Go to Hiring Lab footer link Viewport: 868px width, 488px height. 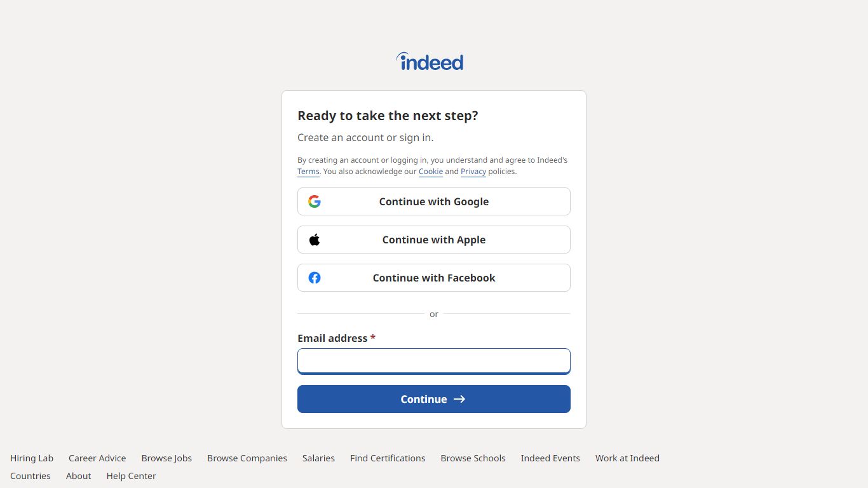tap(32, 458)
